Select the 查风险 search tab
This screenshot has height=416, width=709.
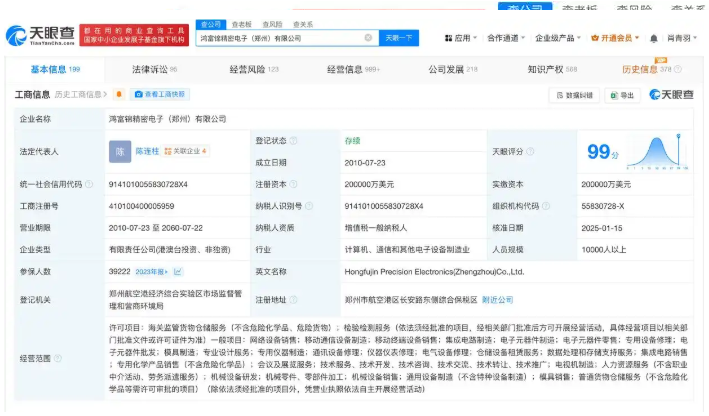(x=272, y=24)
